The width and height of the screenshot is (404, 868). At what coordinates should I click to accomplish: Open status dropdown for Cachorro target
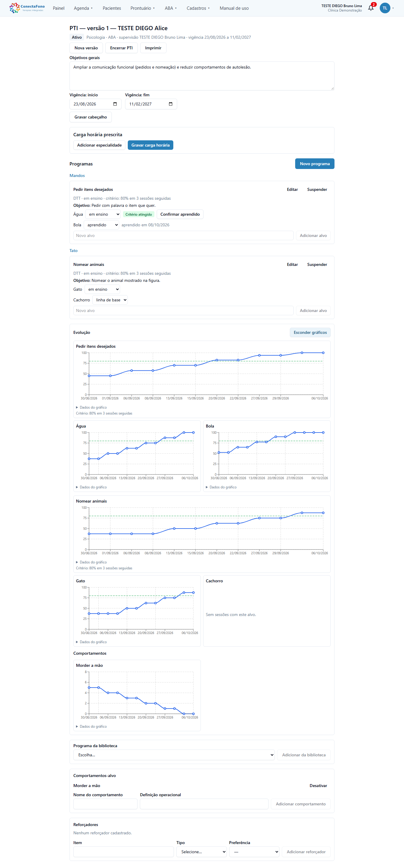[110, 300]
